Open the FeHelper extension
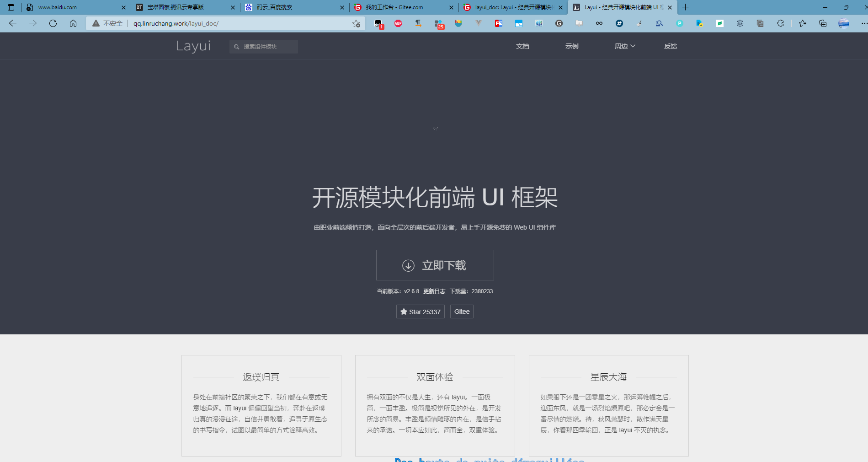 pyautogui.click(x=498, y=23)
